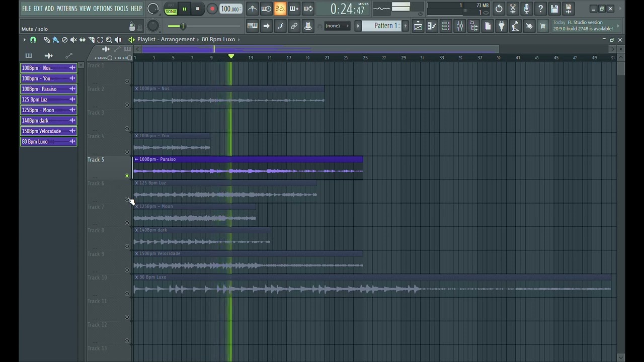
Task: Open the ADD menu
Action: tap(49, 9)
